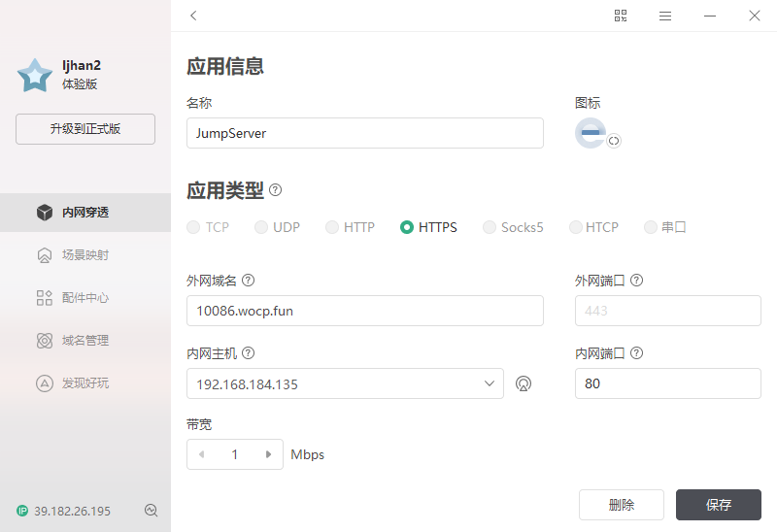
Task: Click the 升级到正式版 button
Action: pos(85,129)
